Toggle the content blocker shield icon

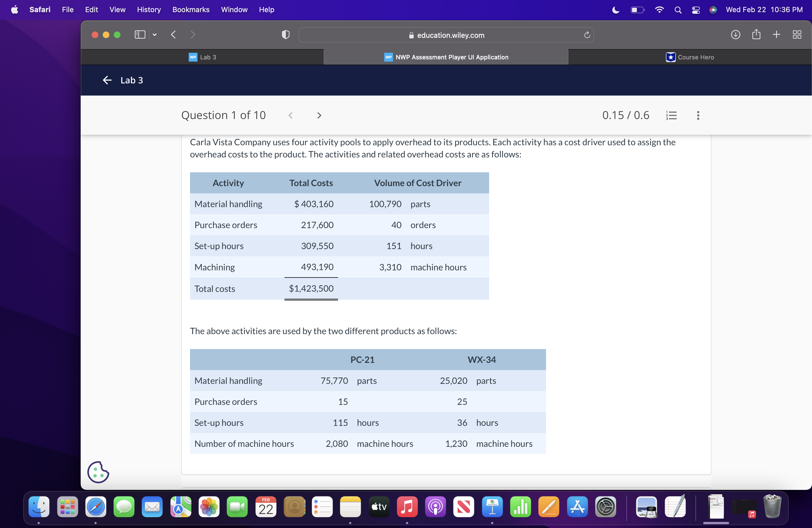[285, 35]
